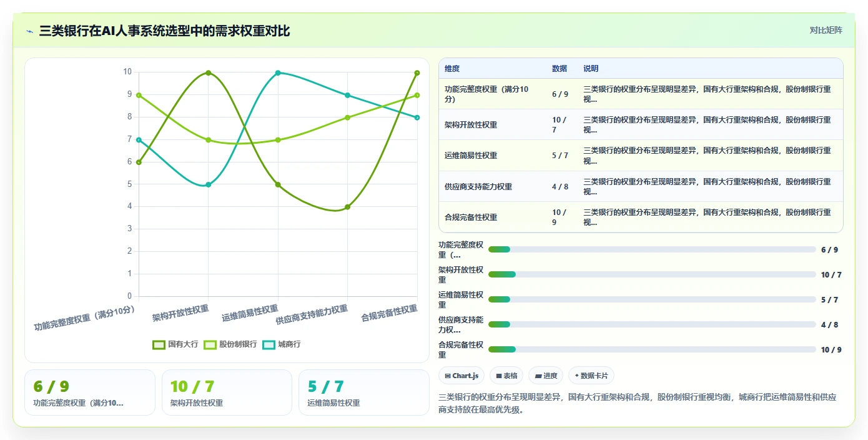Screen dimensions: 868x440
Task: Click the 10 / 9 progress value label
Action: click(831, 349)
